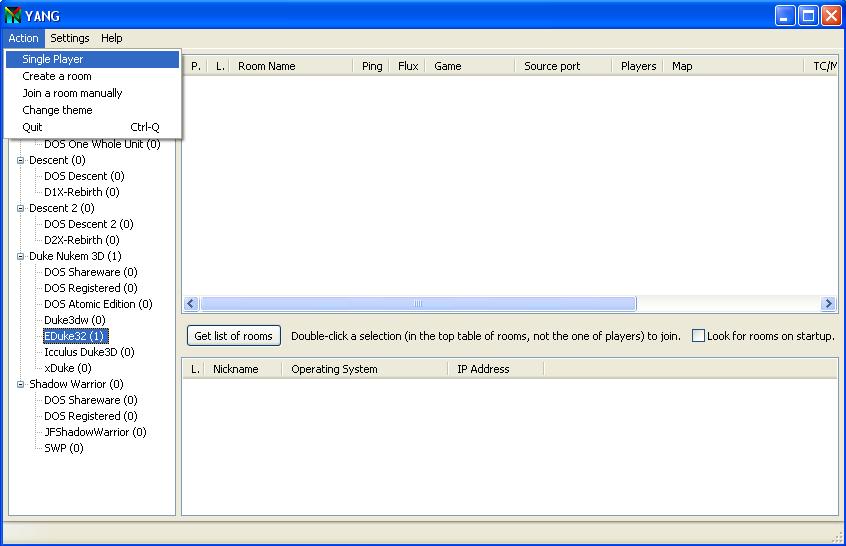Select DOS Descent 2 (0) item
The height and width of the screenshot is (546, 846).
88,224
